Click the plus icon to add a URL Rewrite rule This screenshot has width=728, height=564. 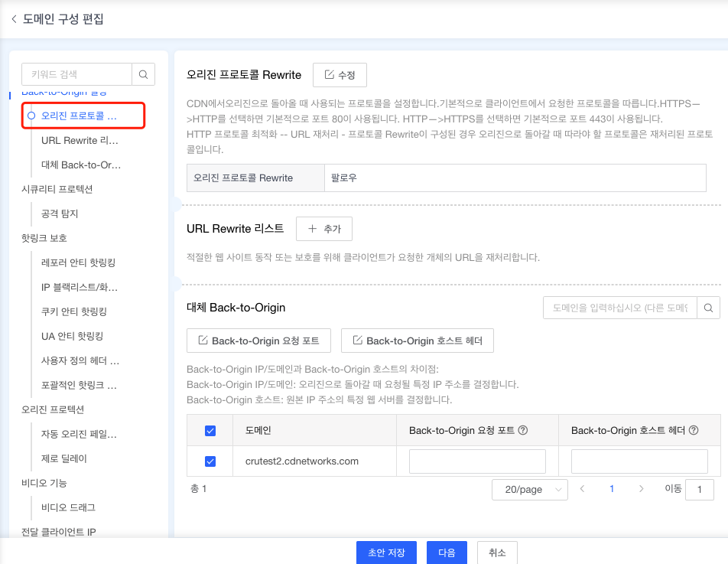click(313, 228)
